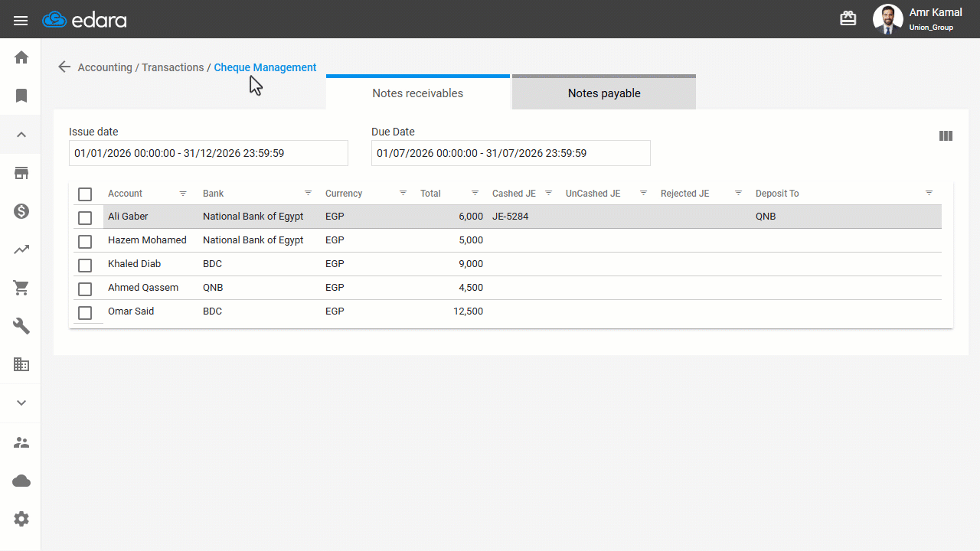980x551 pixels.
Task: Click the Issue date range field
Action: pyautogui.click(x=208, y=153)
